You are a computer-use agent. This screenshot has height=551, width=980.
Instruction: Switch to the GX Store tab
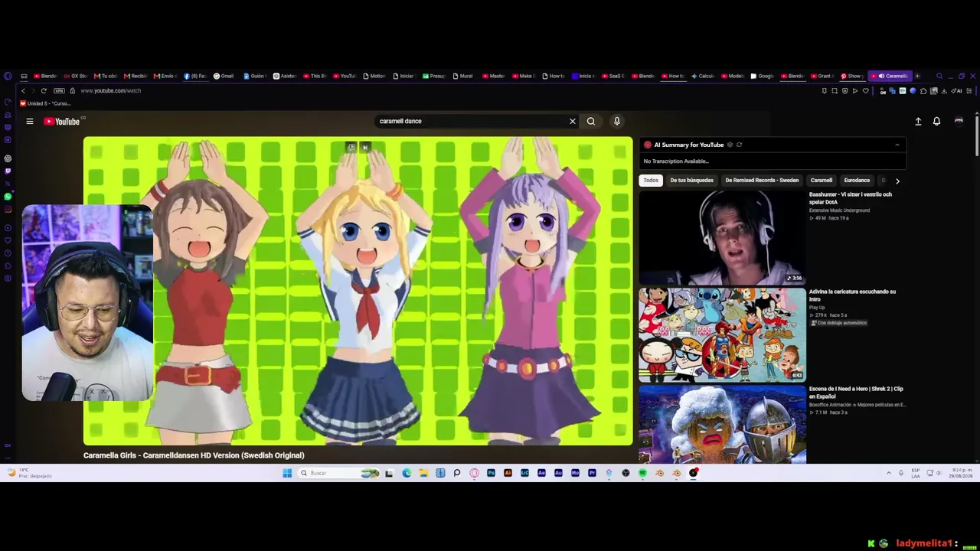75,76
